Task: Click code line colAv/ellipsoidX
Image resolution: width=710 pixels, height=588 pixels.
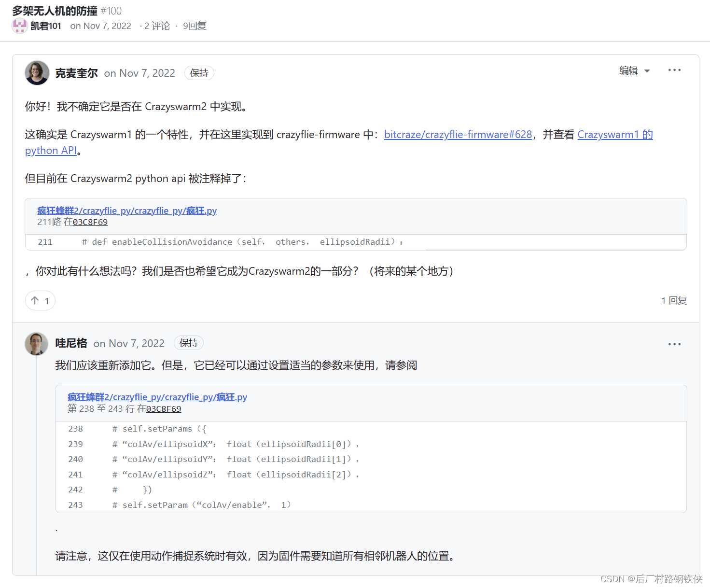Action: (236, 444)
